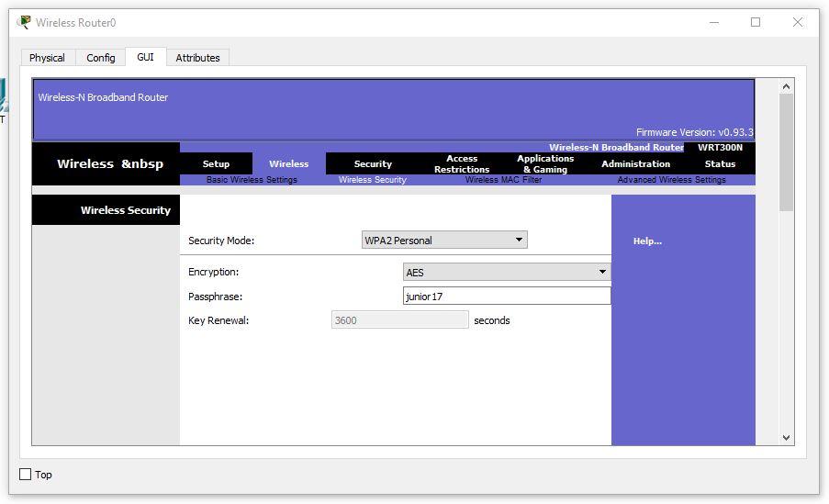Click the Passphrase input field
Image resolution: width=829 pixels, height=504 pixels.
point(507,297)
